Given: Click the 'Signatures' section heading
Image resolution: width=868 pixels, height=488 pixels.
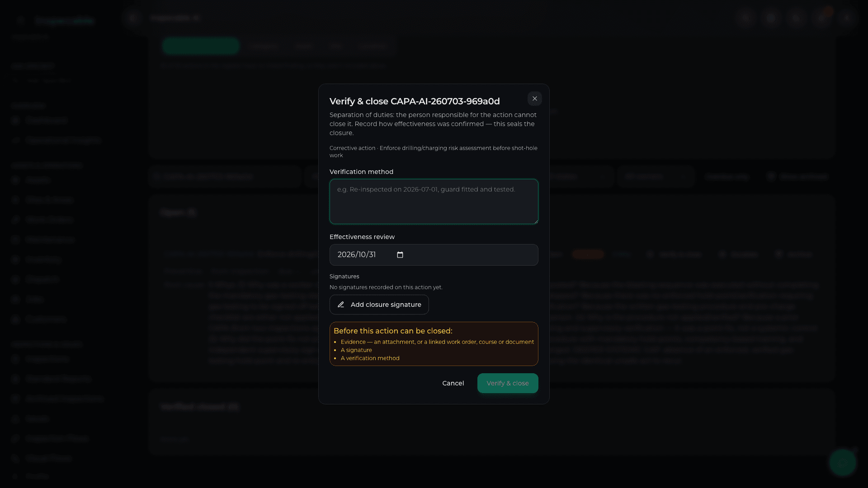Looking at the screenshot, I should pyautogui.click(x=344, y=277).
